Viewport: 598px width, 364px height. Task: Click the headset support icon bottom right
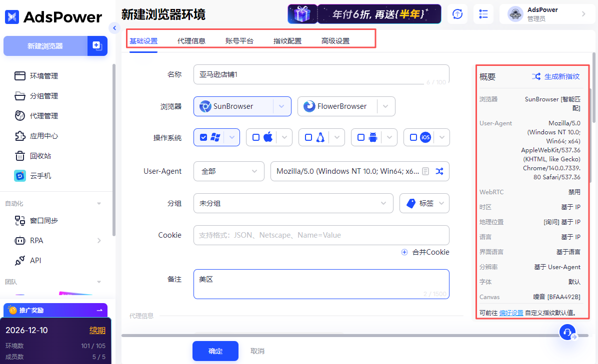567,332
